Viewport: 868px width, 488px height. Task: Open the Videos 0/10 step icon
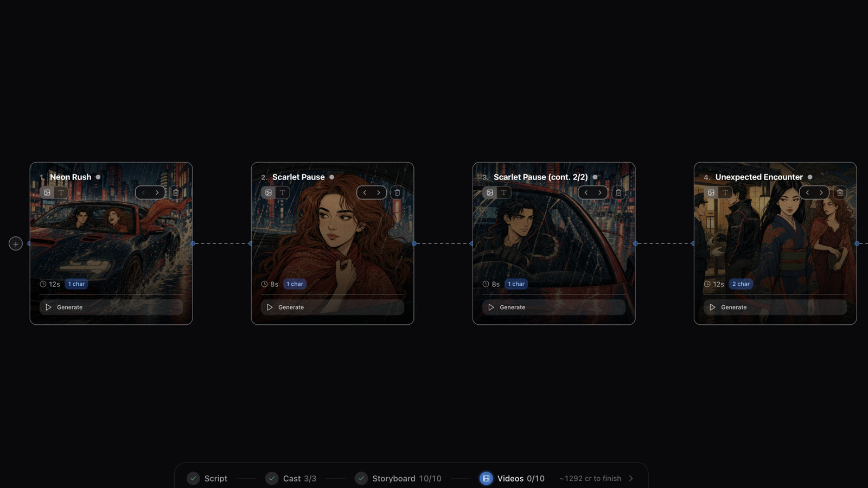point(486,478)
